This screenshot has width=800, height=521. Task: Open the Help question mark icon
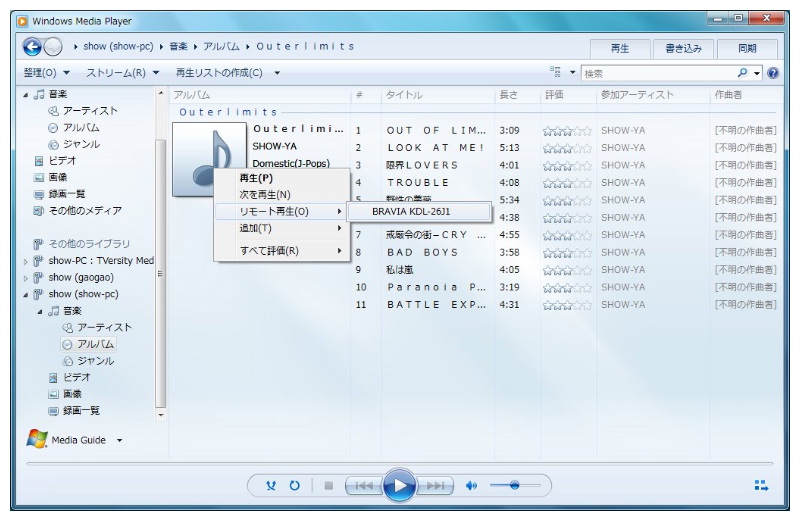pyautogui.click(x=772, y=73)
